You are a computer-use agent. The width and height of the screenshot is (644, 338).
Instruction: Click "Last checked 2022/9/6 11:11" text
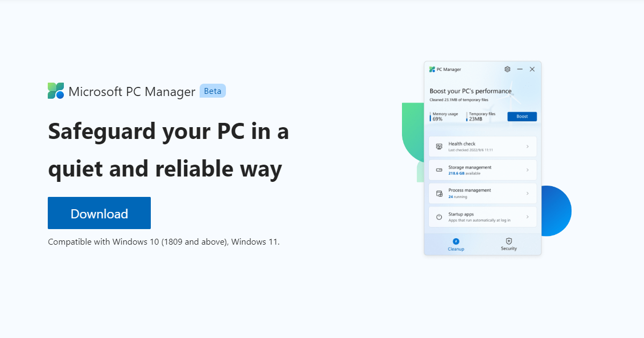pos(471,150)
